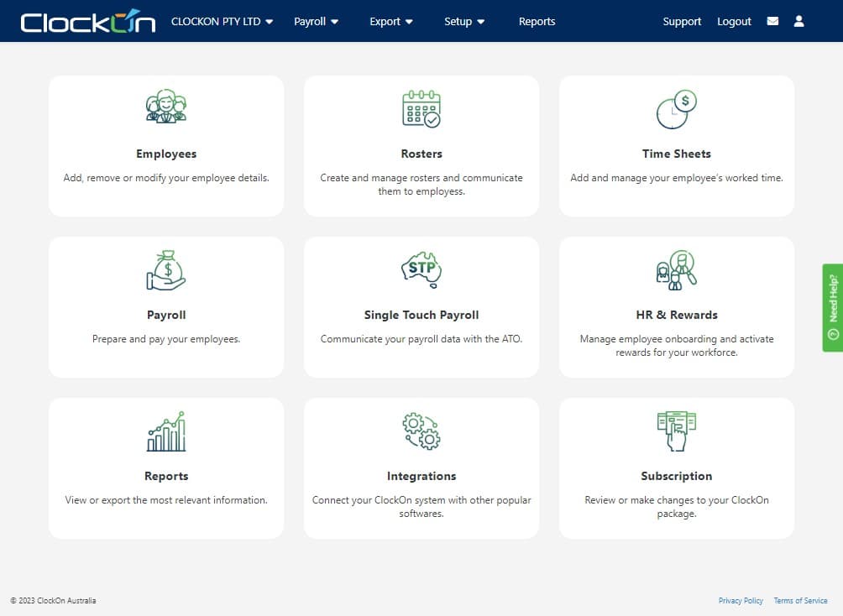Open the Payroll money bag icon
This screenshot has width=843, height=616.
coord(166,270)
